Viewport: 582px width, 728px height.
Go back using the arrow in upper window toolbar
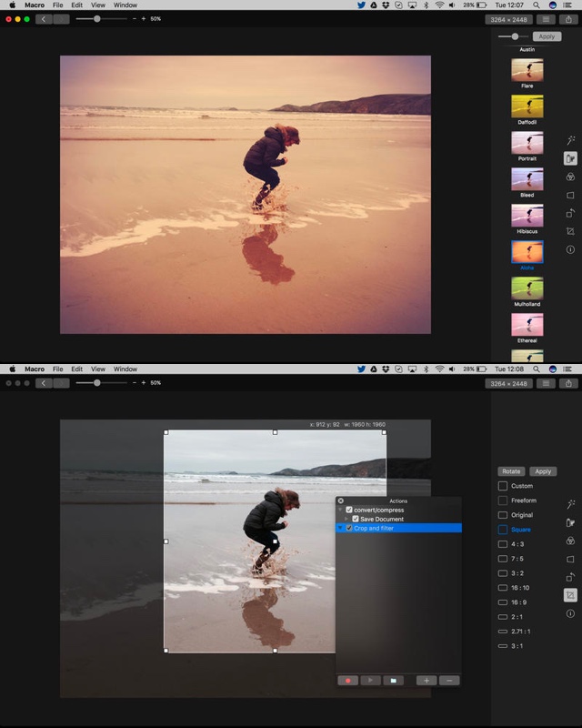coord(44,19)
